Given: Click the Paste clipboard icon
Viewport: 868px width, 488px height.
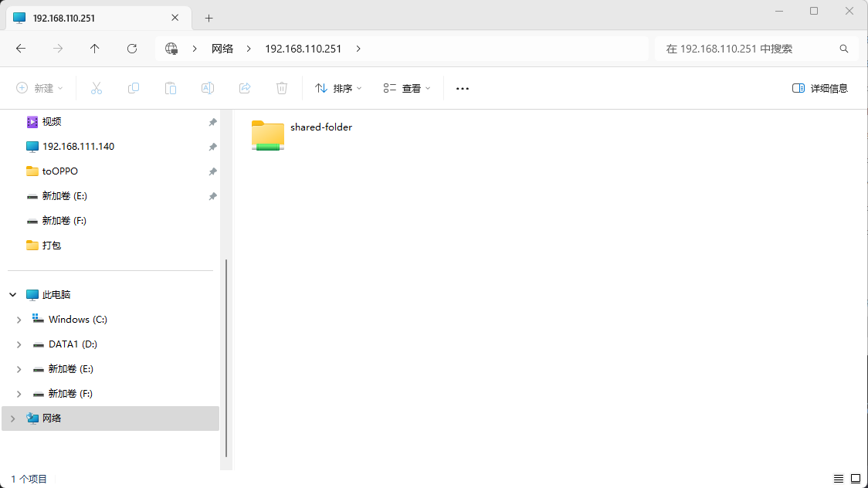Looking at the screenshot, I should pos(171,88).
